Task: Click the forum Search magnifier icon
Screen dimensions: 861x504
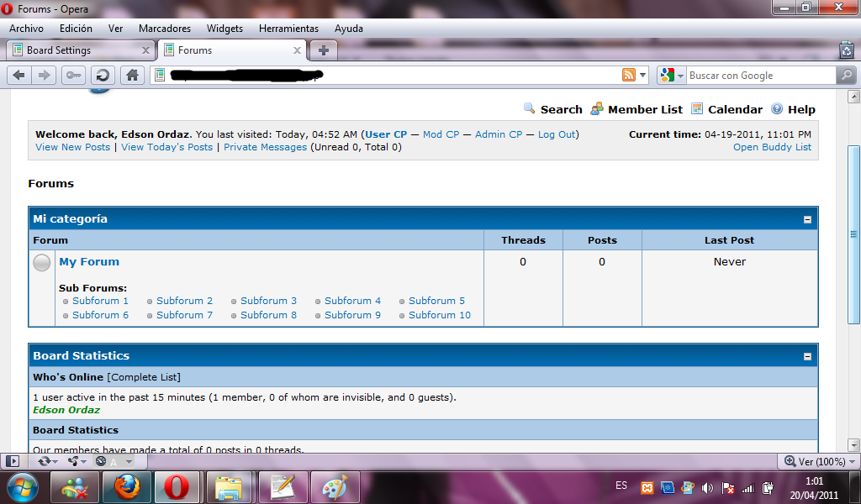Action: [x=530, y=108]
